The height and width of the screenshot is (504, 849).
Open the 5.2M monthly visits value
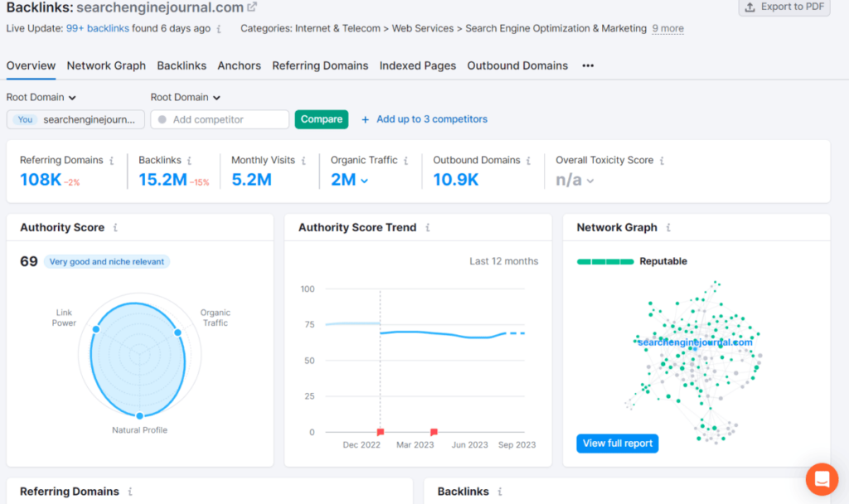pyautogui.click(x=252, y=180)
